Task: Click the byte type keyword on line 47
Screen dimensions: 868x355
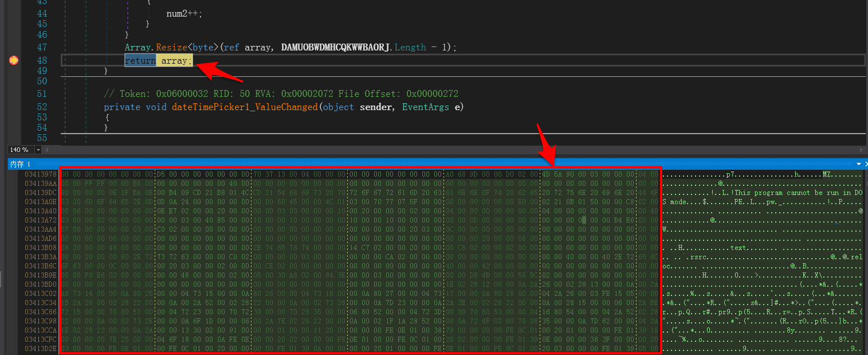Action: click(203, 47)
